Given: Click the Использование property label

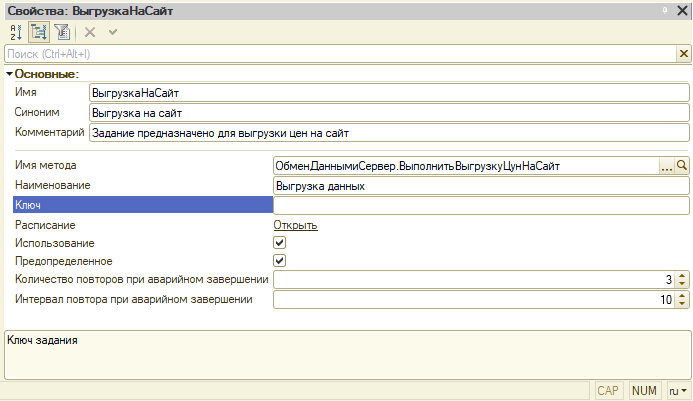Looking at the screenshot, I should (55, 243).
